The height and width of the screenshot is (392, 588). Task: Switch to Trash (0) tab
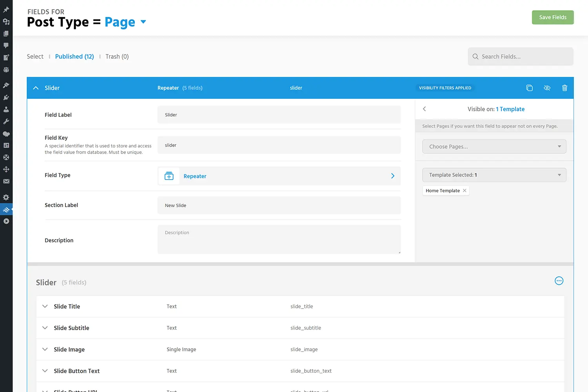(x=117, y=56)
